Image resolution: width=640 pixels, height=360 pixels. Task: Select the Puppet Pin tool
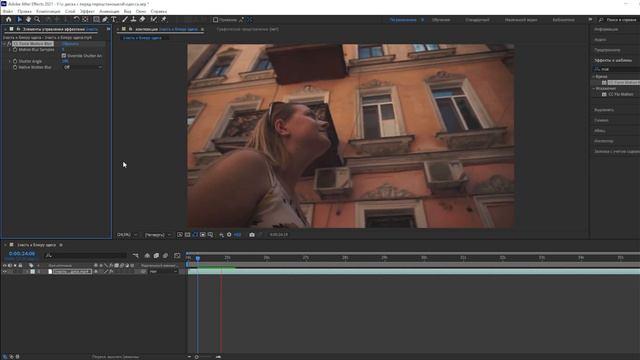[x=164, y=19]
